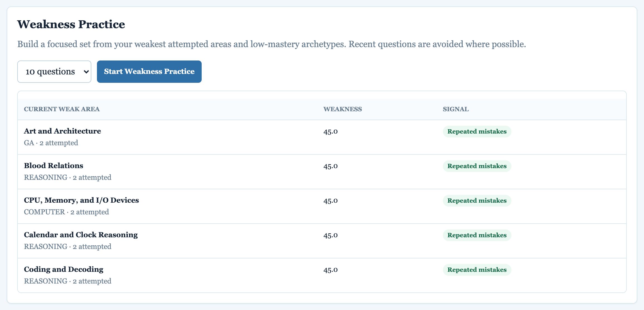
Task: Click 45.0 weakness value for Coding and Decoding
Action: coord(330,270)
